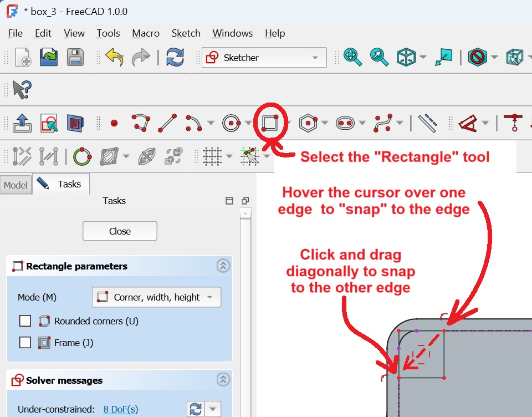Toggle the sketch grid icon
Viewport: 532px width, 417px height.
(x=212, y=156)
